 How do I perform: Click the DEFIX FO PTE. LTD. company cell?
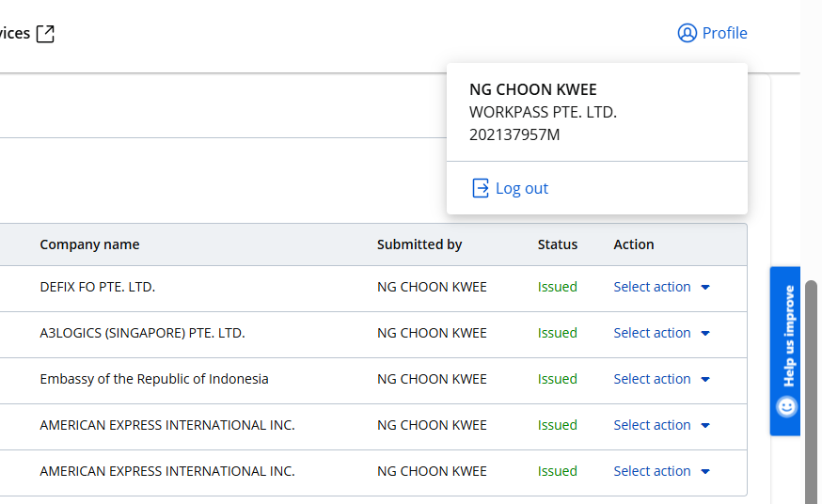click(97, 287)
